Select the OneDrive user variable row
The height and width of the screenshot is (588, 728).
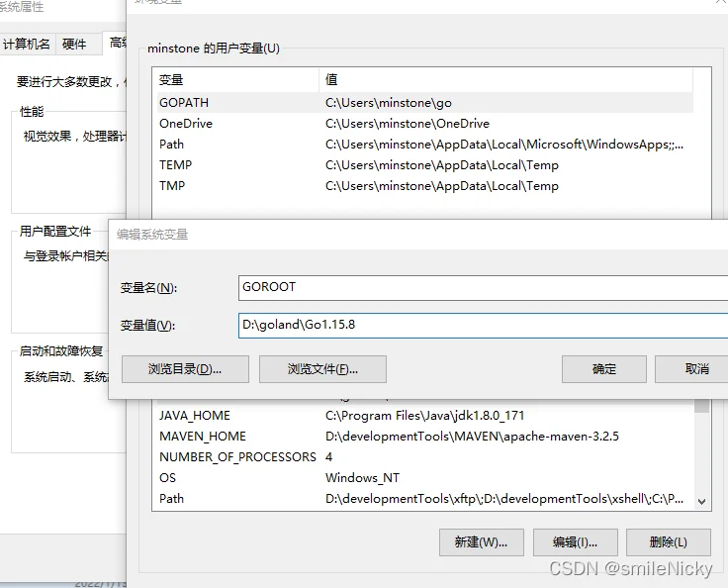coord(186,124)
